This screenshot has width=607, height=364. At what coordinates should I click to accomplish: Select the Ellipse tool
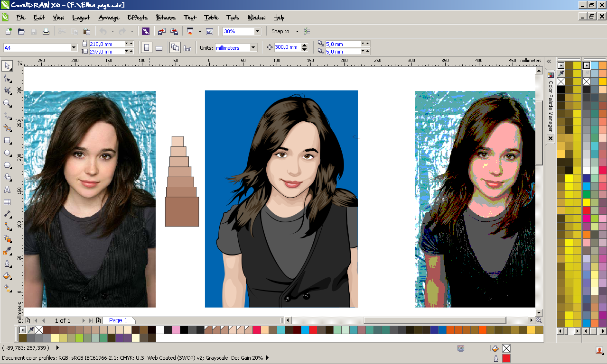[x=7, y=153]
